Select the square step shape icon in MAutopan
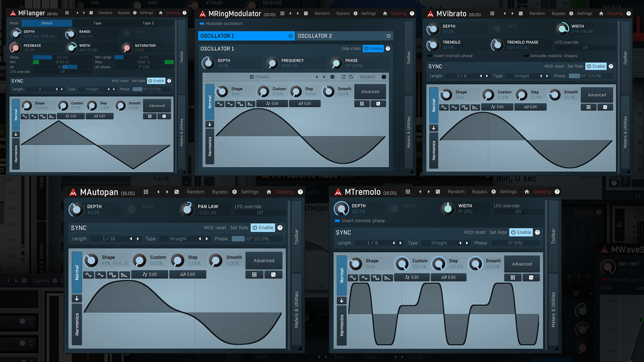 [x=111, y=274]
